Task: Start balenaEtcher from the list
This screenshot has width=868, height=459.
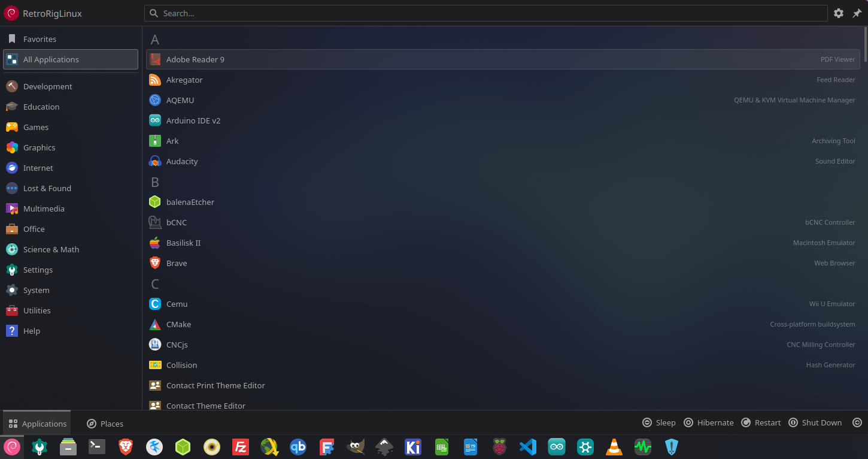Action: coord(190,202)
